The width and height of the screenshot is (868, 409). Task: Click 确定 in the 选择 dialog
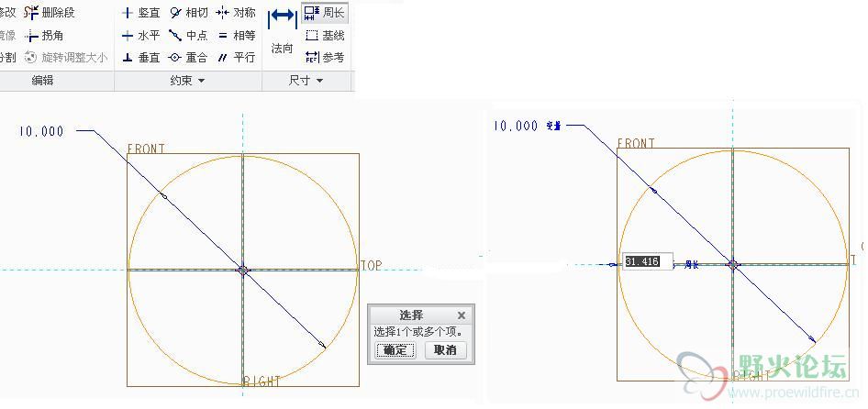tap(395, 349)
